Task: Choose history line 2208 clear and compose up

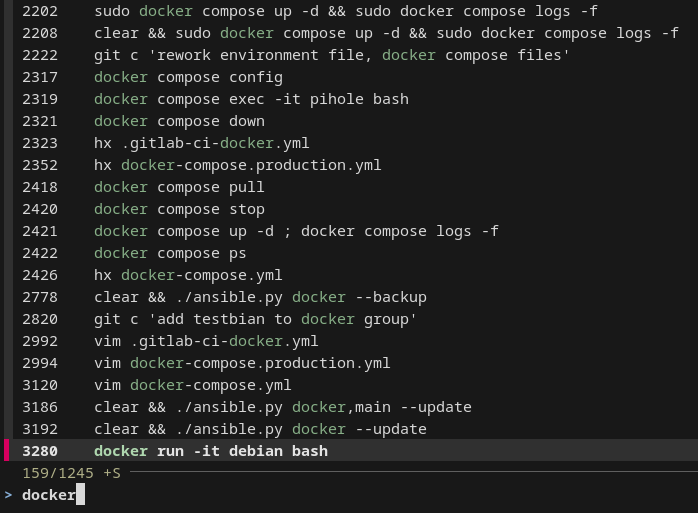Action: tap(385, 33)
